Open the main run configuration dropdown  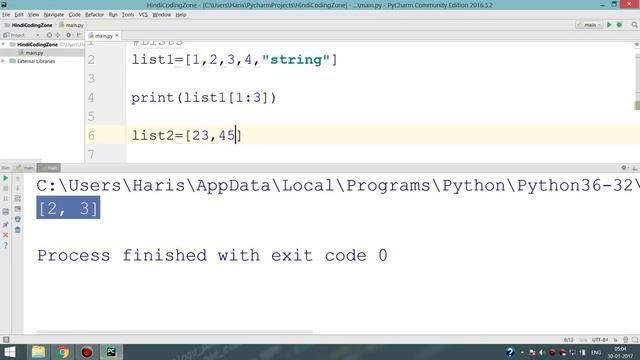point(589,25)
